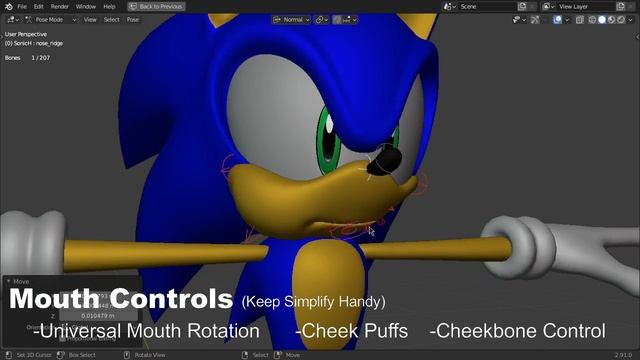Open the Render menu
The image size is (640, 360).
click(x=60, y=7)
